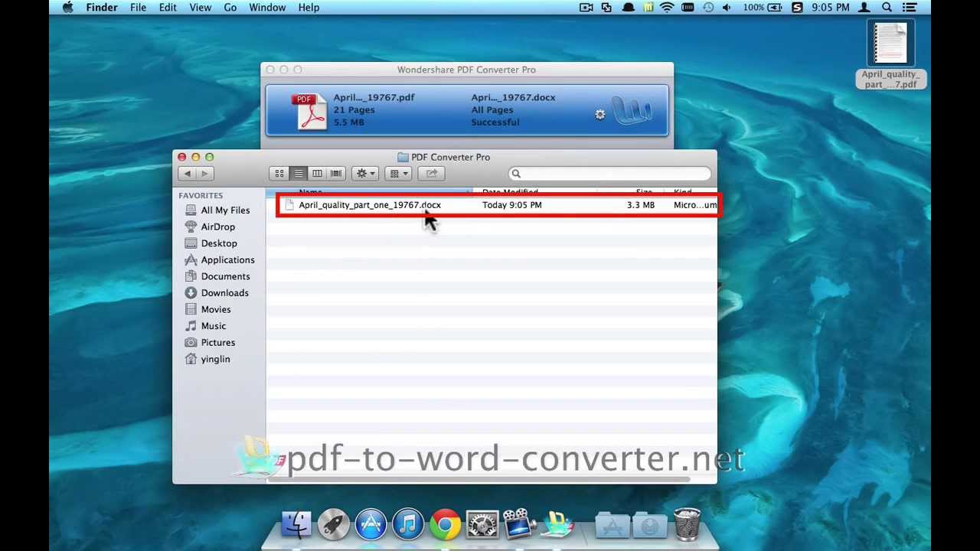
Task: Open Applications stack in the Dock
Action: (612, 525)
